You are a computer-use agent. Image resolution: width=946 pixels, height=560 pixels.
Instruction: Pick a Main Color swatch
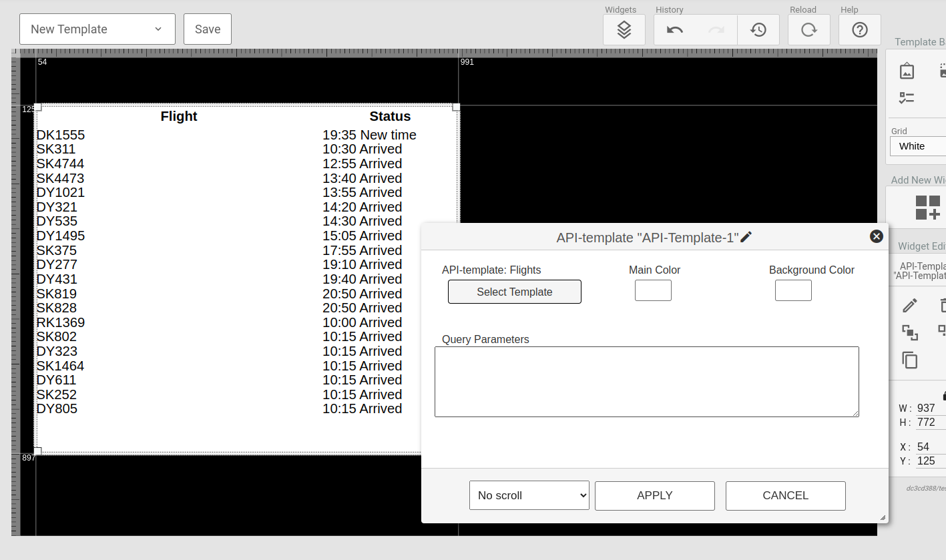click(653, 290)
